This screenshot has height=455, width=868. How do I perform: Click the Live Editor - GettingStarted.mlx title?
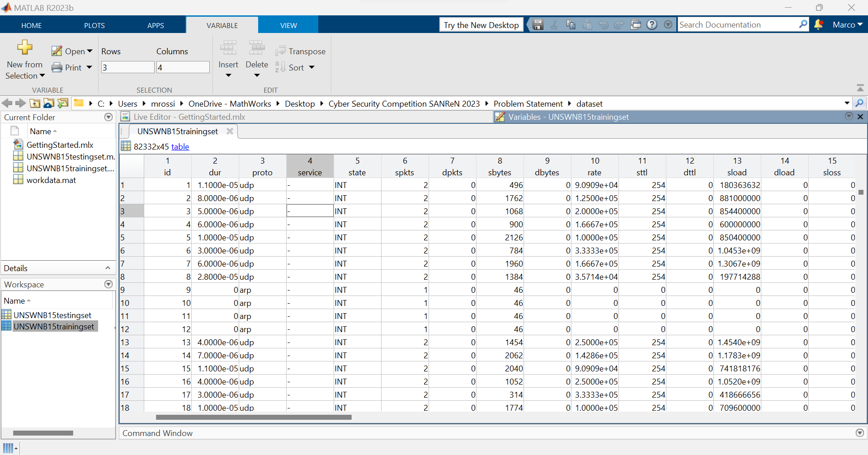189,117
